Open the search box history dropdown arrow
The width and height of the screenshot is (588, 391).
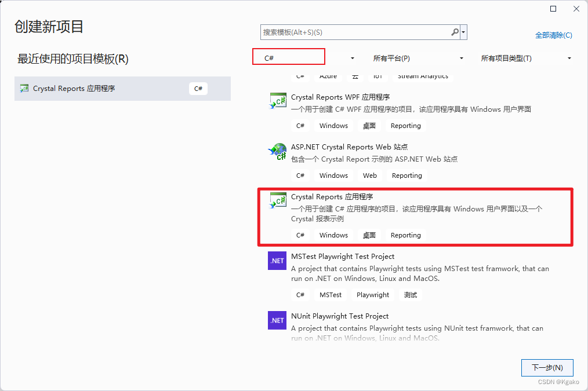463,32
